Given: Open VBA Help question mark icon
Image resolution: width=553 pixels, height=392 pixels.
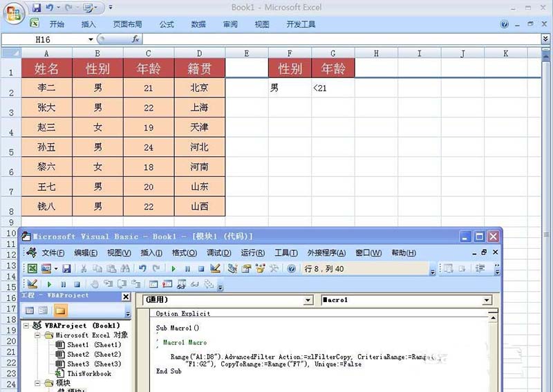Looking at the screenshot, I should pyautogui.click(x=291, y=269).
